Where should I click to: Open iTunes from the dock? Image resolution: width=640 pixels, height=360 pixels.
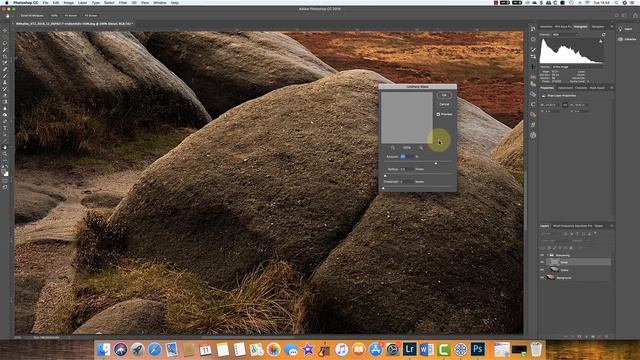pos(341,349)
